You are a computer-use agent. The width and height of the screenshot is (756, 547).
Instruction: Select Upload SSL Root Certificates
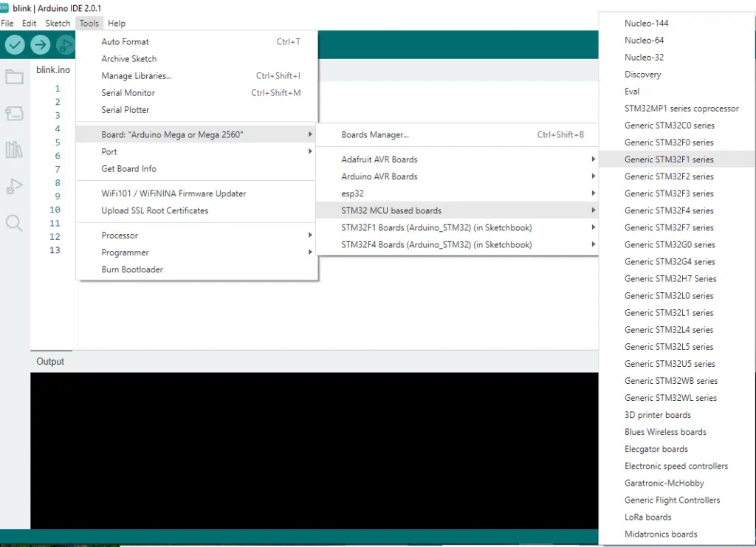click(196, 210)
